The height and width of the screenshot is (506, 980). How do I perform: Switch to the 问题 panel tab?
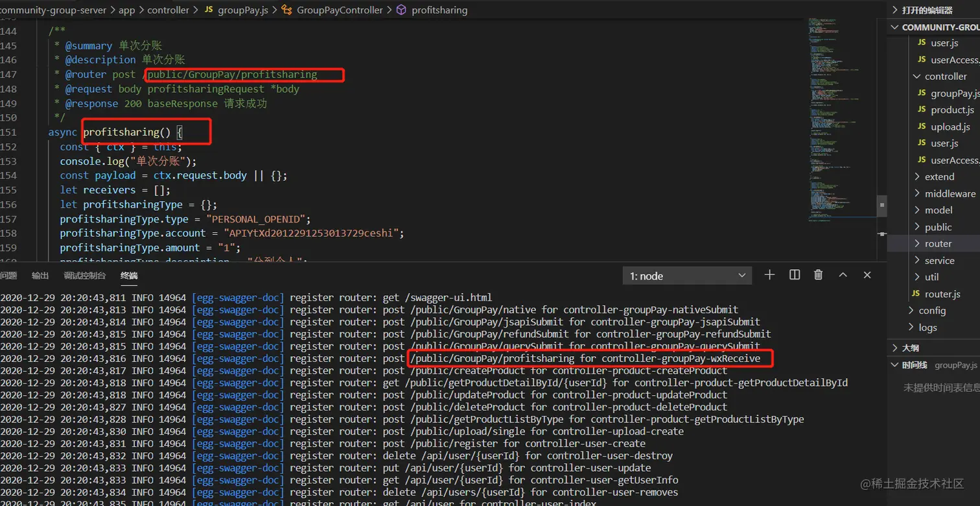(x=8, y=276)
